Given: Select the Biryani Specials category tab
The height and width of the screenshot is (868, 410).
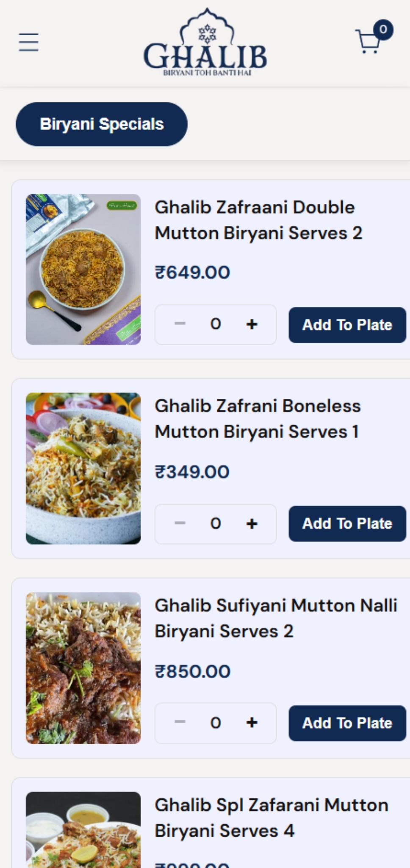Looking at the screenshot, I should tap(102, 124).
